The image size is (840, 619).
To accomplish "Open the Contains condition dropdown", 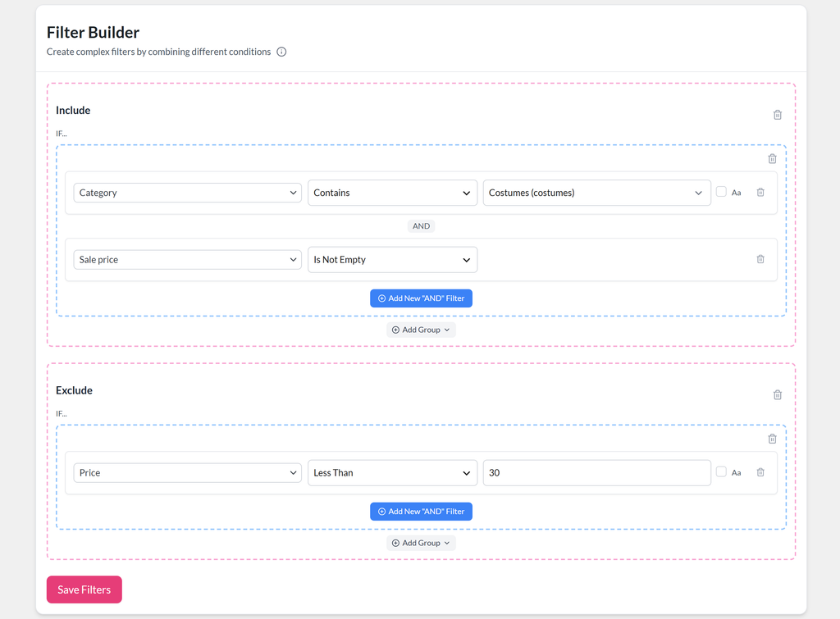I will pos(392,193).
